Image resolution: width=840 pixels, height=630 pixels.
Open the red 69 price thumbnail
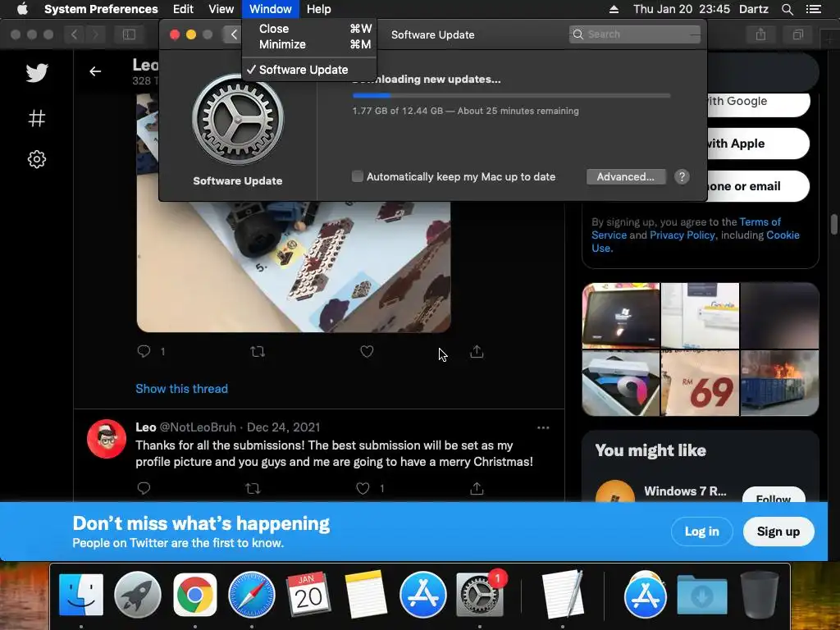click(x=700, y=384)
